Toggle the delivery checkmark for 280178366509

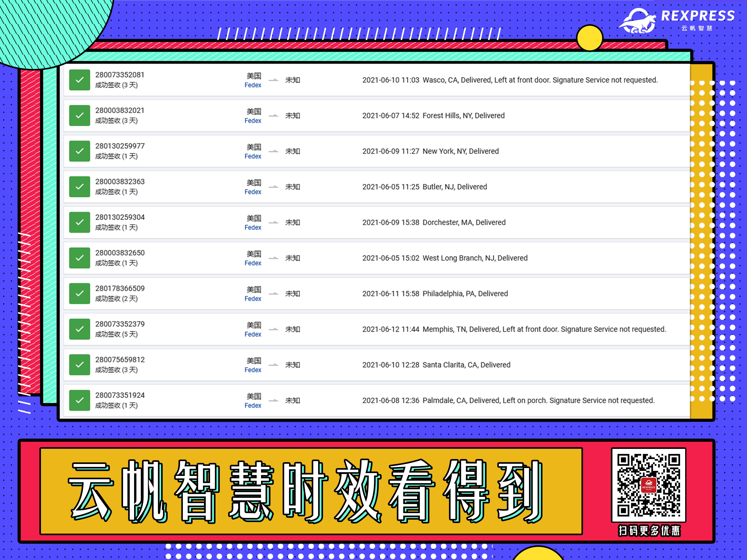[x=79, y=293]
